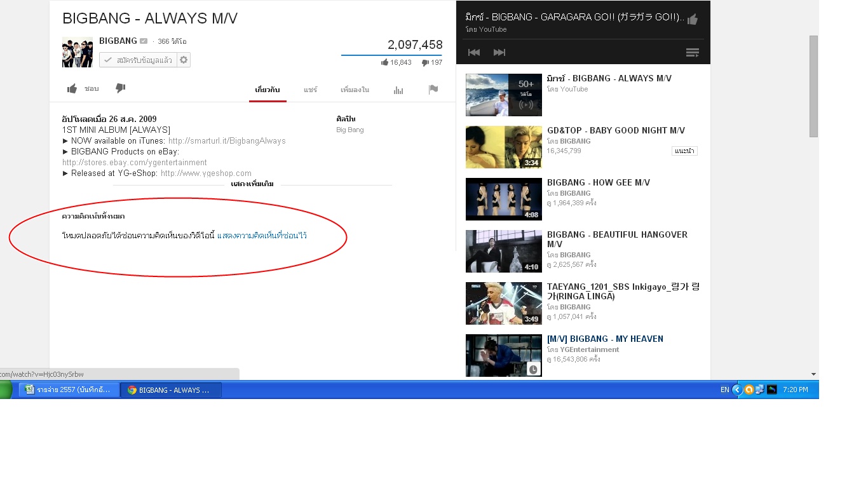Click YGEntertainment channel under MY HEAVEN
The width and height of the screenshot is (868, 488).
point(590,349)
